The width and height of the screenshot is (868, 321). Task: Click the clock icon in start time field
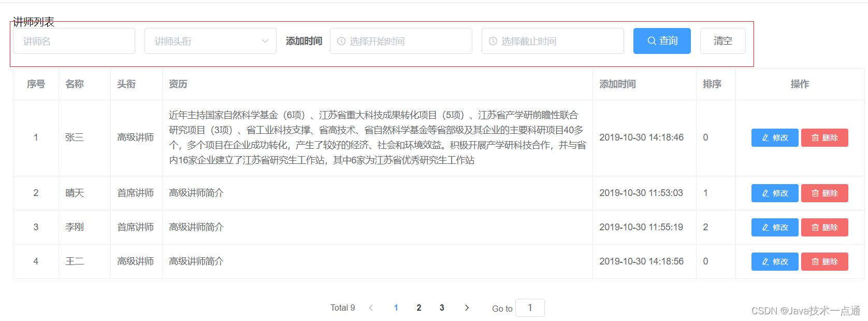pyautogui.click(x=341, y=41)
